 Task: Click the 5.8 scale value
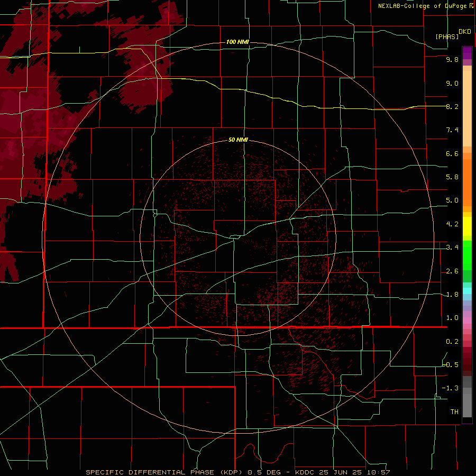pyautogui.click(x=452, y=177)
